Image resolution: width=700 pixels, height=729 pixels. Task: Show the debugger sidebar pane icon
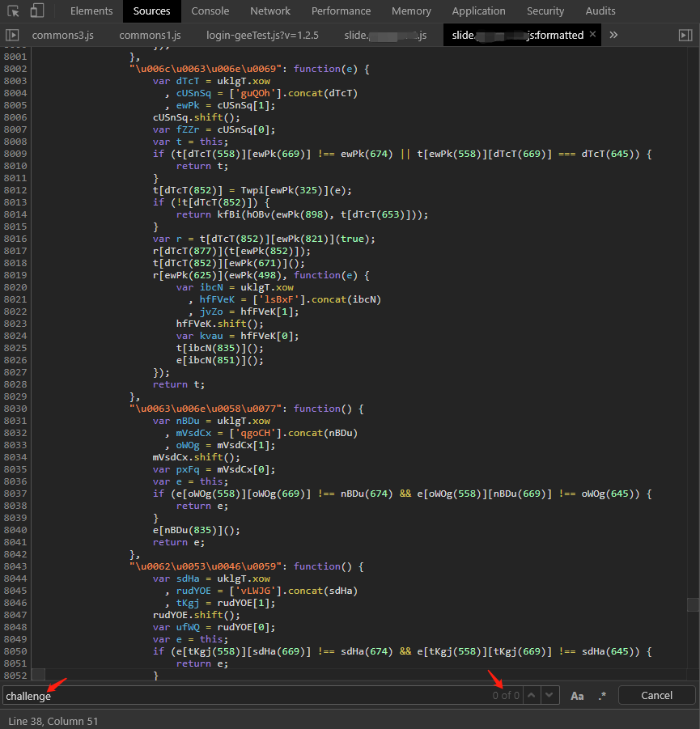685,35
